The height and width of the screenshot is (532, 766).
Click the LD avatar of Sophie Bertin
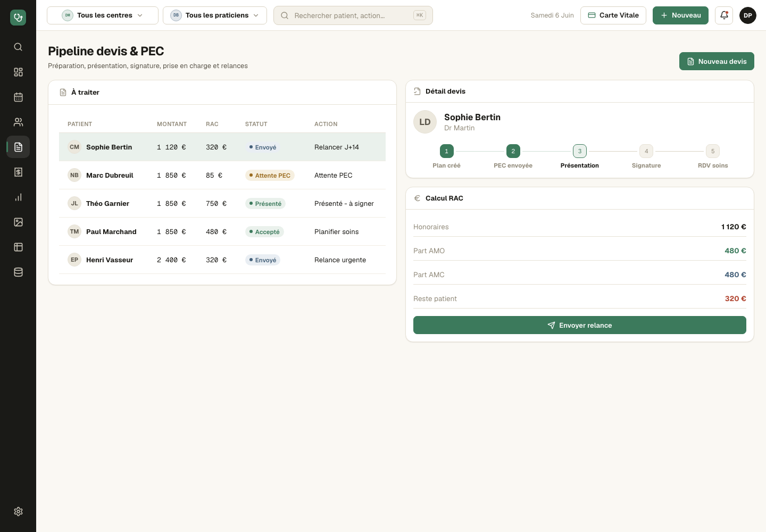point(425,122)
